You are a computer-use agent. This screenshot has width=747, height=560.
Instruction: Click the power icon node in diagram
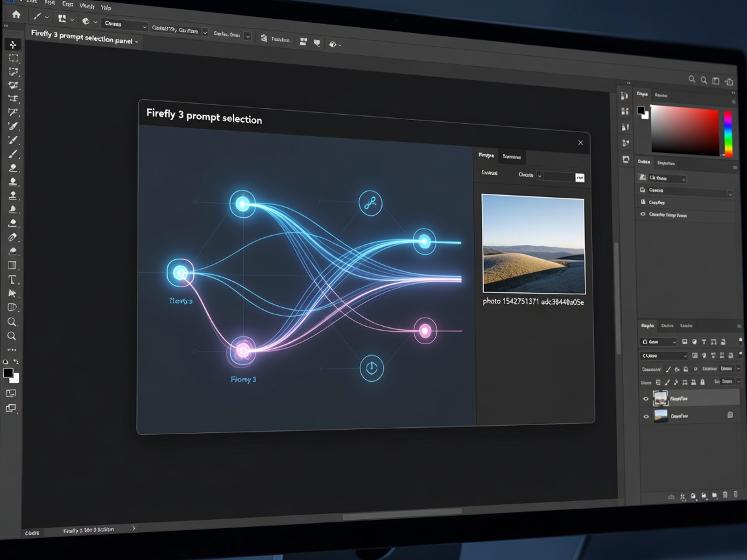[x=372, y=368]
